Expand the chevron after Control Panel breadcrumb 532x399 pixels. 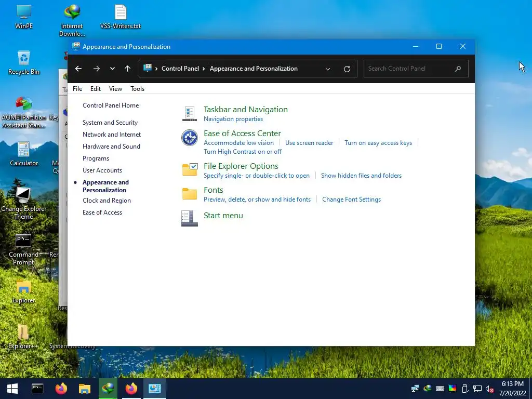[204, 69]
